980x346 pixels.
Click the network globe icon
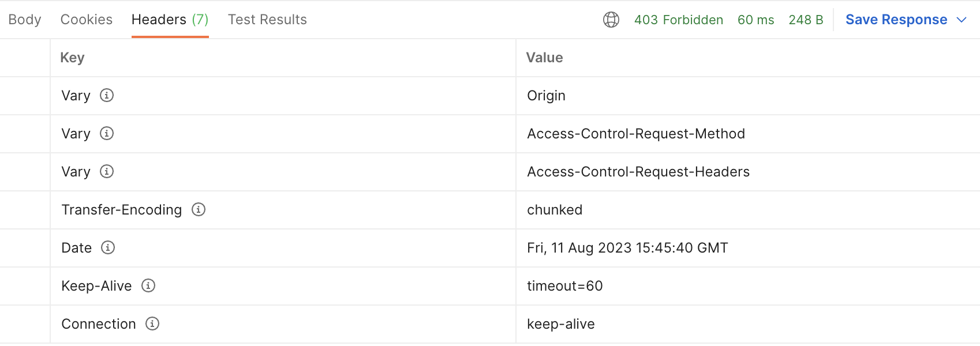pos(611,20)
